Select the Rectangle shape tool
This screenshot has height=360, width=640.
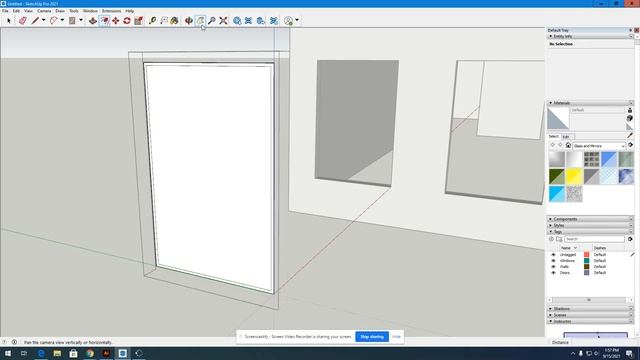point(72,20)
